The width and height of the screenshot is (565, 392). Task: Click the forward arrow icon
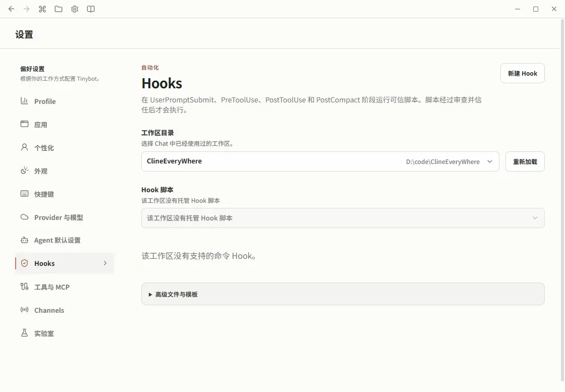[26, 9]
